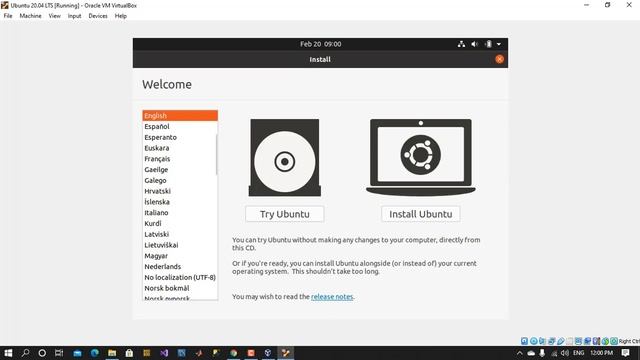Click VirtualBox keyboard capture status indicator
640x360 pixels.
point(614,341)
